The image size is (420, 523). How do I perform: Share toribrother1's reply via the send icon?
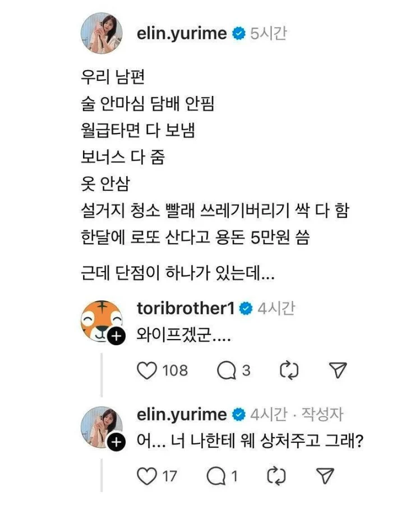pos(338,370)
